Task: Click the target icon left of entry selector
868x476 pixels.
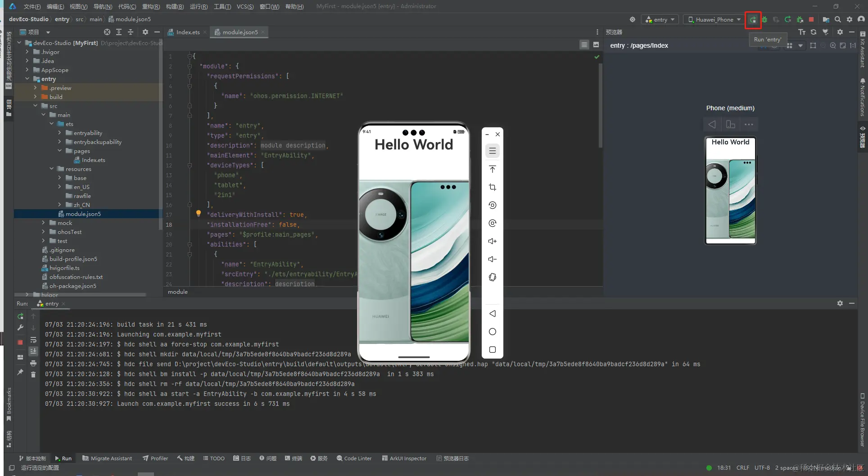Action: point(633,20)
